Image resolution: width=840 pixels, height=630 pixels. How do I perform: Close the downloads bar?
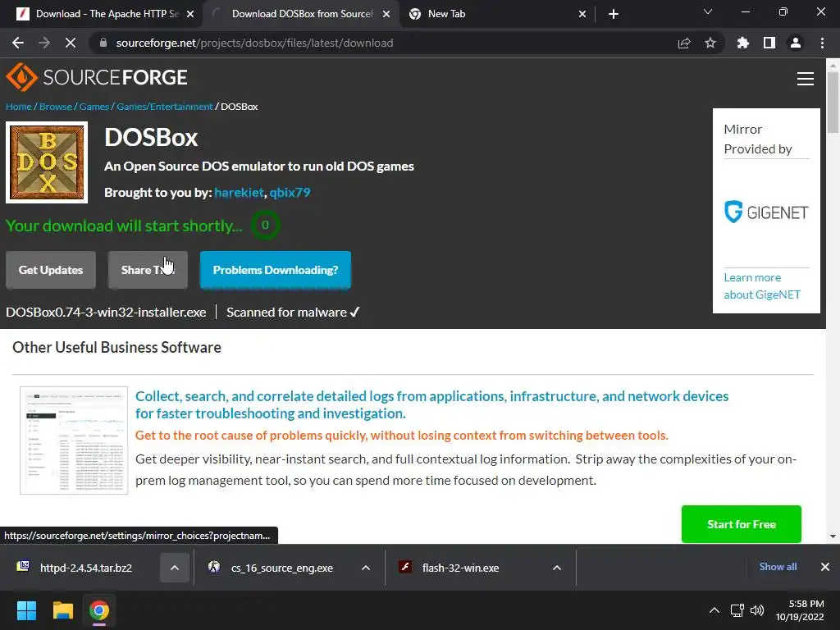[x=825, y=567]
